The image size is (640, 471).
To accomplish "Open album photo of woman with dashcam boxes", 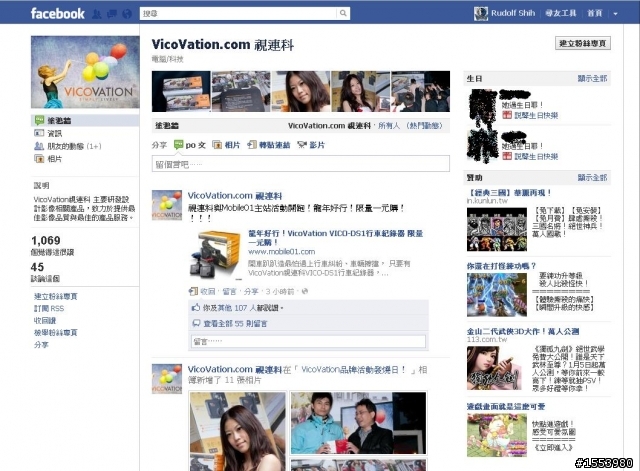I will (x=238, y=431).
